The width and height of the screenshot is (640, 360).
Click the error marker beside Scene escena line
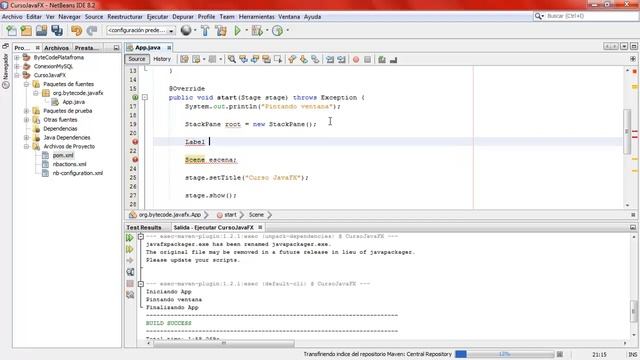135,160
